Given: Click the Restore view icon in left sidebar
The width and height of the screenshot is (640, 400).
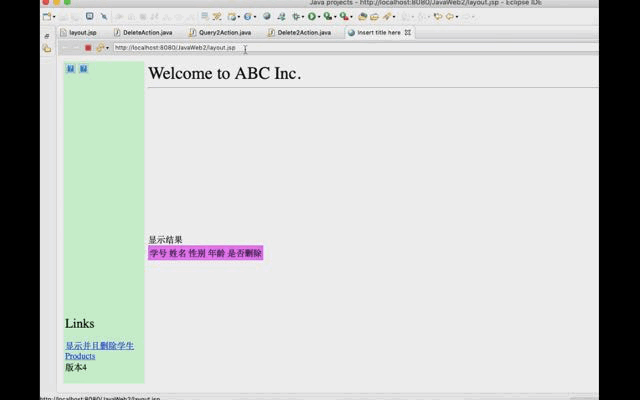Looking at the screenshot, I should [47, 36].
